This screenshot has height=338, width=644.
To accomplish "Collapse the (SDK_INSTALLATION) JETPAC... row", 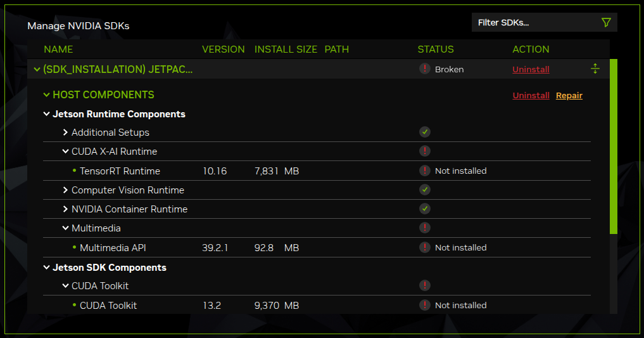I will (x=37, y=70).
